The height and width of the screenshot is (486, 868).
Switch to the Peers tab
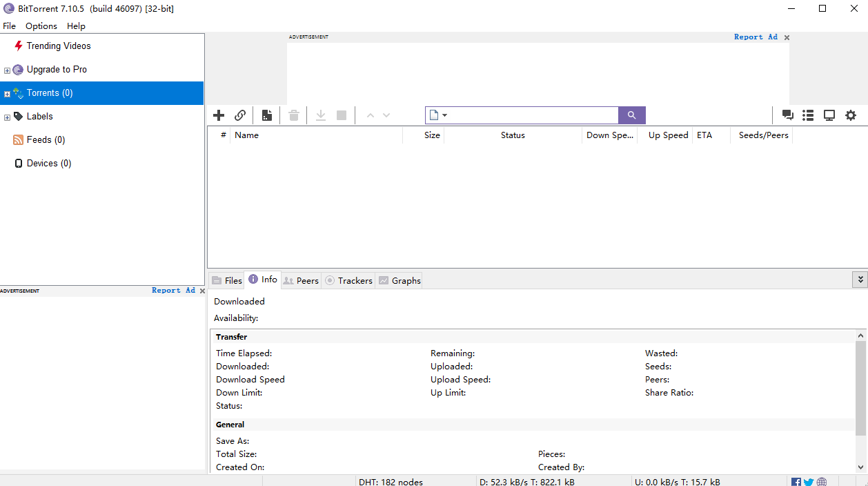point(301,280)
